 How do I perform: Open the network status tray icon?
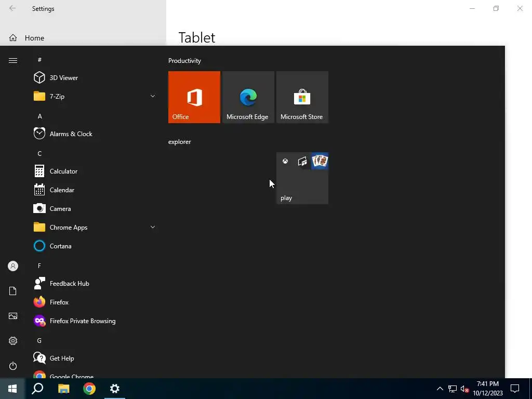[453, 389]
